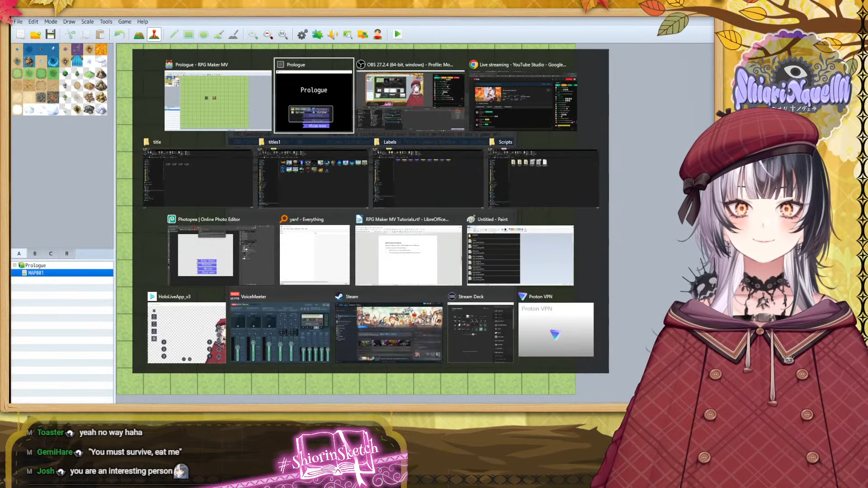868x488 pixels.
Task: Open the Event Searcher icon
Action: (348, 34)
